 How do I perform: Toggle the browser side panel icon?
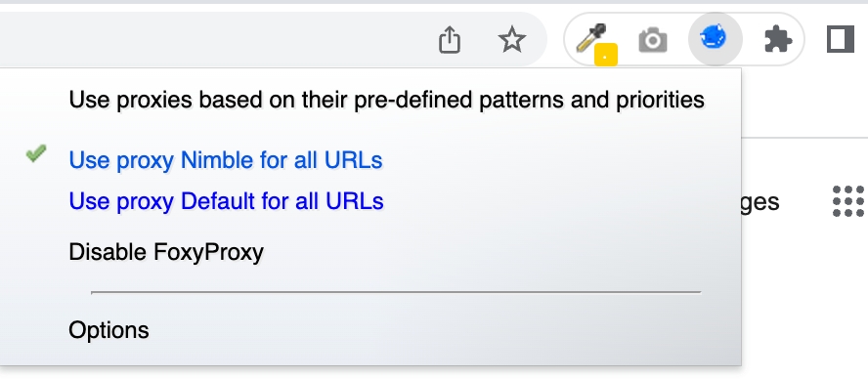pos(841,40)
